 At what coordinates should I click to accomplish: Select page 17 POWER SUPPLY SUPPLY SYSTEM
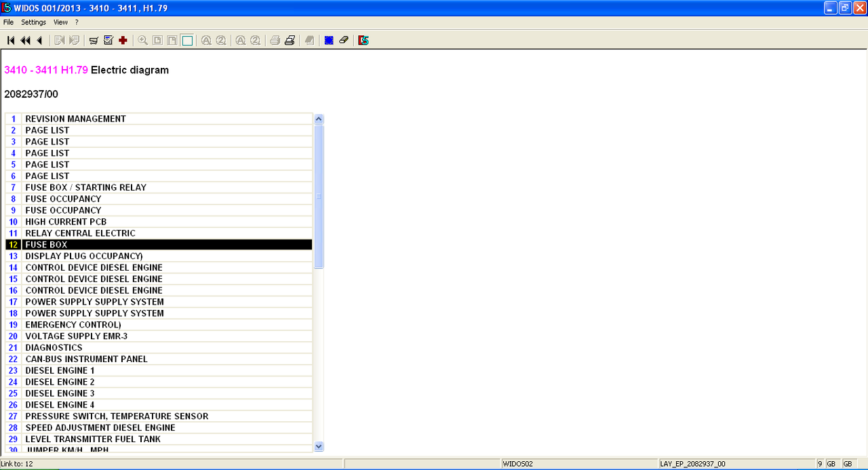pyautogui.click(x=159, y=302)
